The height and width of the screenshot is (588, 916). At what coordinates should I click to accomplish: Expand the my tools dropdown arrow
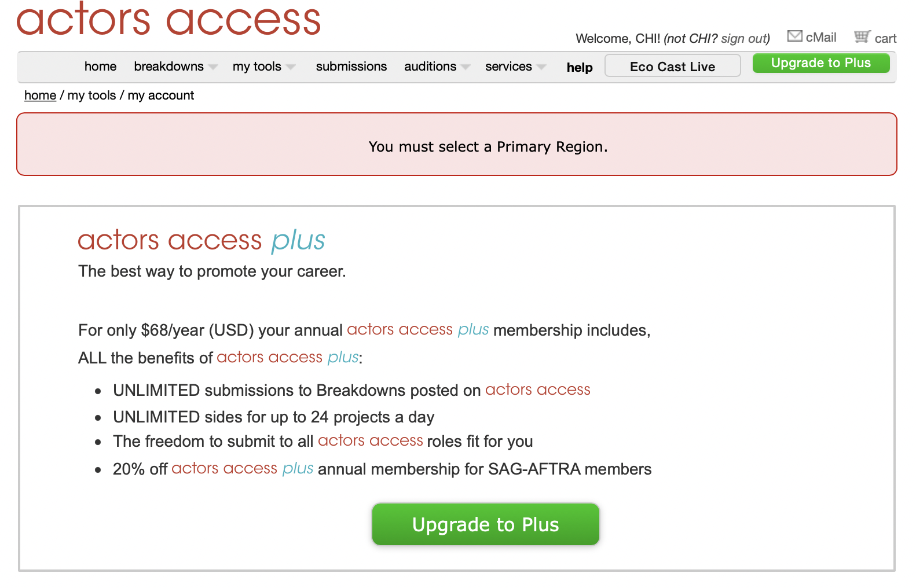click(291, 67)
